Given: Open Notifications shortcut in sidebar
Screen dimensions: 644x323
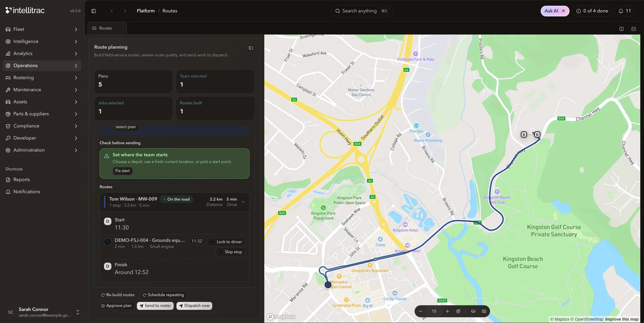Looking at the screenshot, I should click(x=42, y=192).
